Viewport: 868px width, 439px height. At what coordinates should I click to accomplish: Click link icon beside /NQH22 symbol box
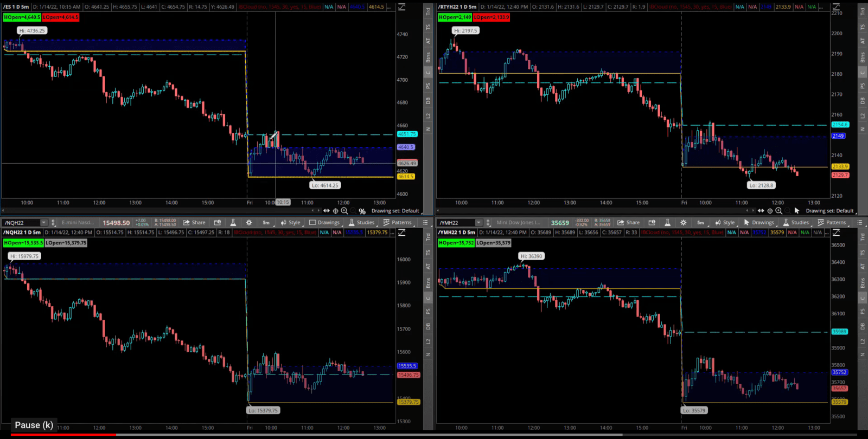coord(54,223)
